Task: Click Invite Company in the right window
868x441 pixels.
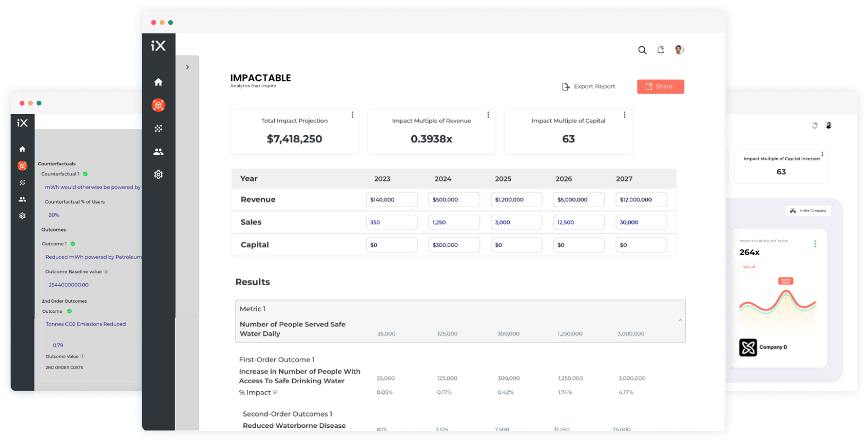Action: pos(808,210)
